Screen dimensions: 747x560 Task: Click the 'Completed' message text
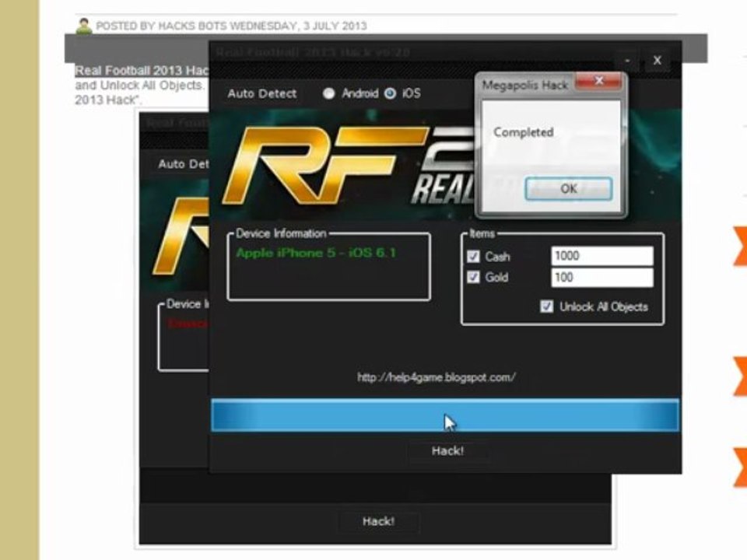pyautogui.click(x=523, y=132)
